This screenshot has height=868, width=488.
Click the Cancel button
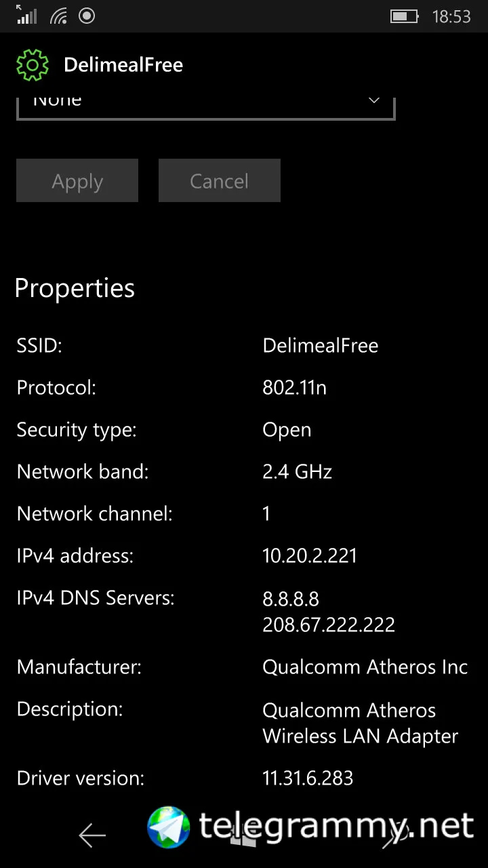[x=220, y=180]
